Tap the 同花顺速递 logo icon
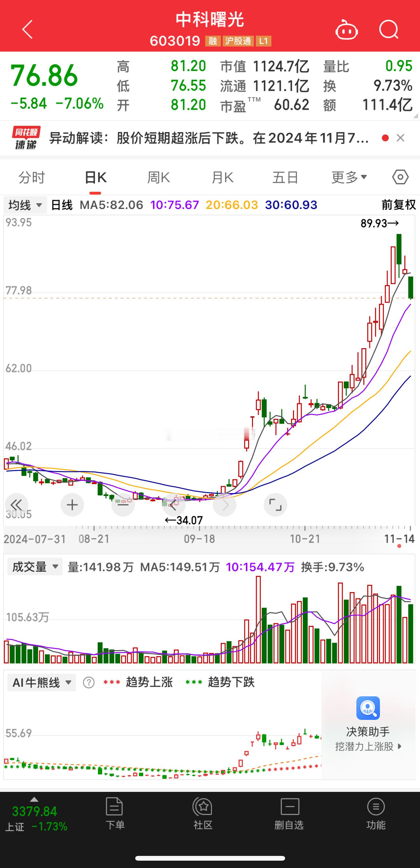Image resolution: width=420 pixels, height=868 pixels. [26, 138]
